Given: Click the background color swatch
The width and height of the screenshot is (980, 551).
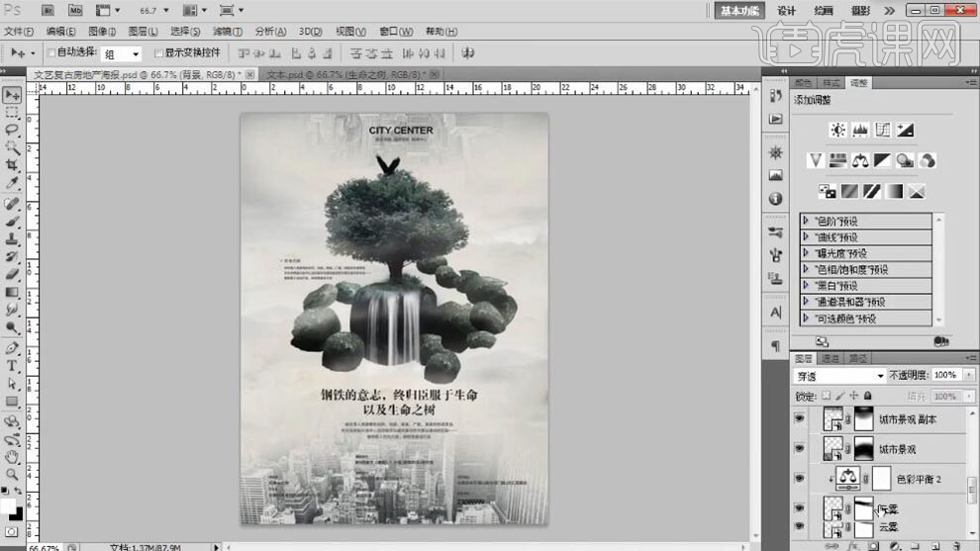Looking at the screenshot, I should click(x=18, y=515).
